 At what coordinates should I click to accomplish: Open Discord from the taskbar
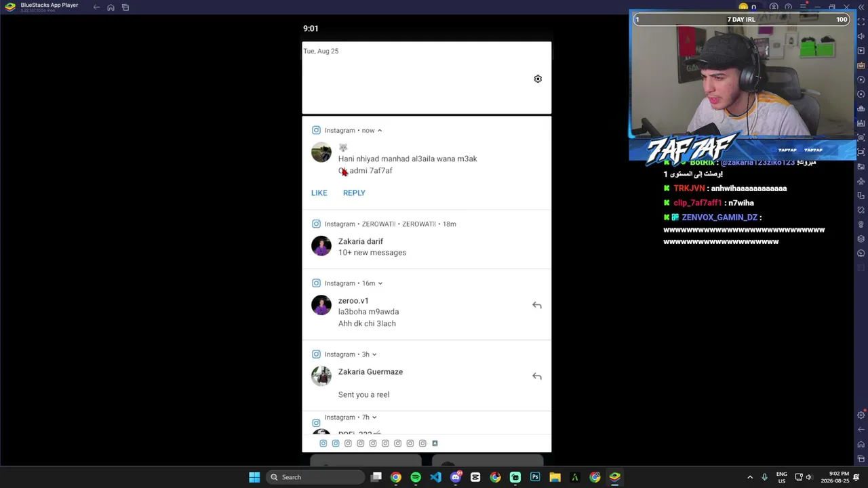(x=456, y=477)
